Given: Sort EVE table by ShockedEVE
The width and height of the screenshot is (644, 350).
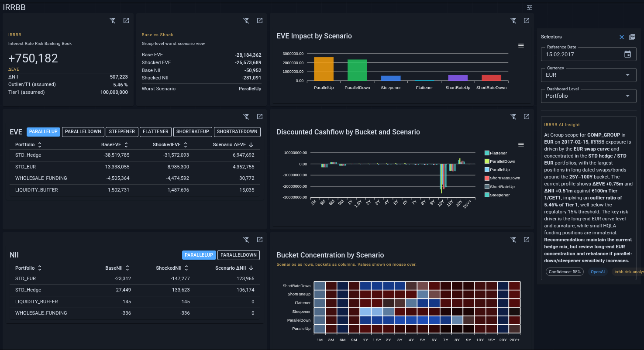Looking at the screenshot, I should [170, 144].
